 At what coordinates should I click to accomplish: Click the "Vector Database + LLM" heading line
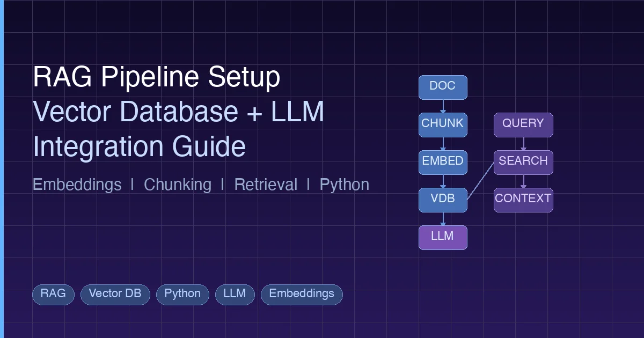tap(178, 112)
